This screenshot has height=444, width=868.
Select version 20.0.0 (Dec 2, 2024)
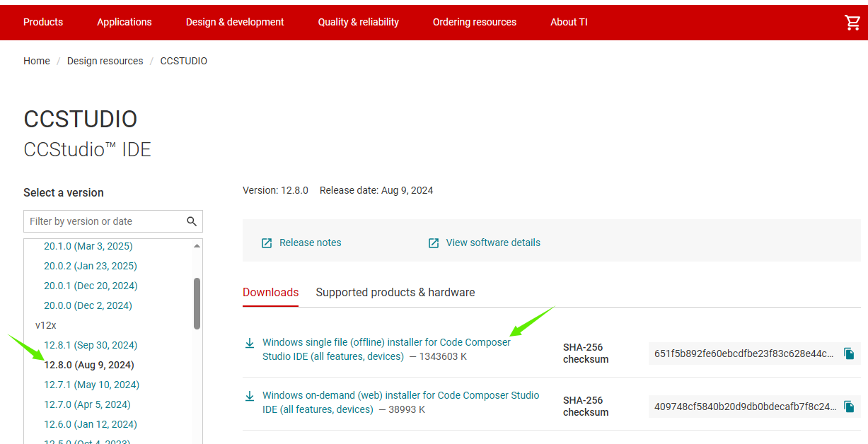(88, 305)
